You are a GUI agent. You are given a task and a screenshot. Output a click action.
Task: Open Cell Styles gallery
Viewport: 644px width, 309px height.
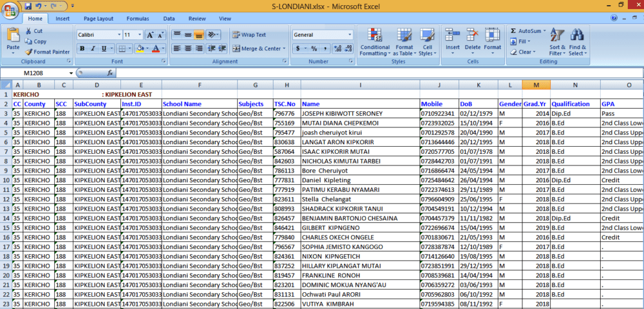point(428,42)
